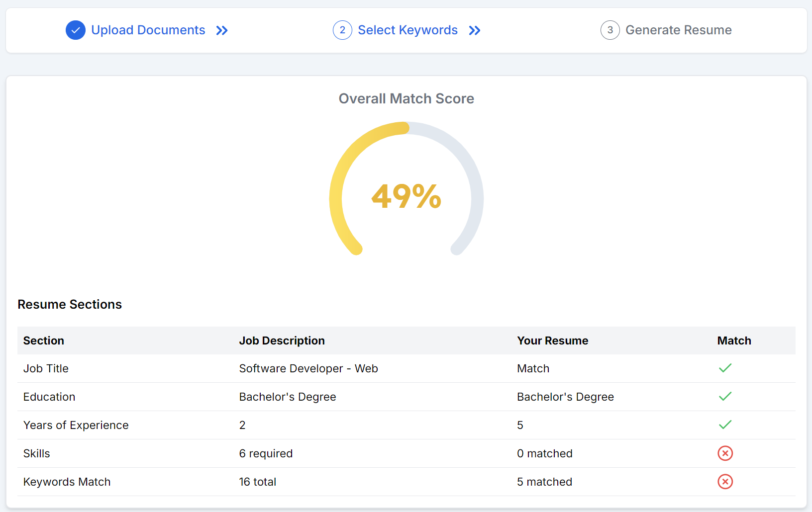Click the double chevron after Upload Documents
This screenshot has width=812, height=512.
(x=222, y=31)
